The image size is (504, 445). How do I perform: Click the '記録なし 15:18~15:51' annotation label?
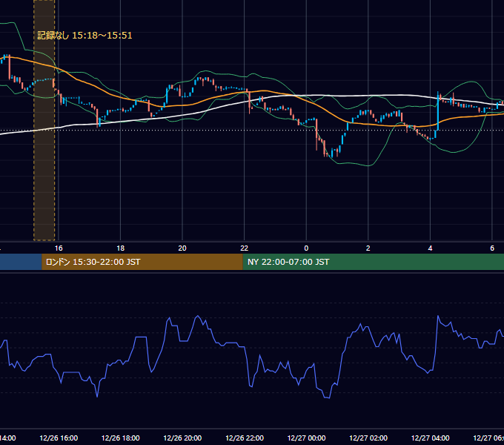pyautogui.click(x=84, y=36)
